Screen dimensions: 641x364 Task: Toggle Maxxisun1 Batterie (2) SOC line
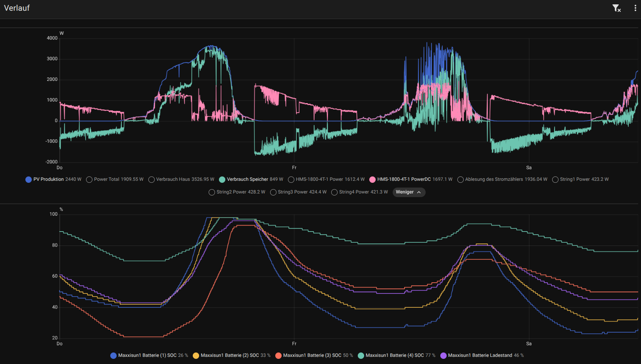coord(232,356)
